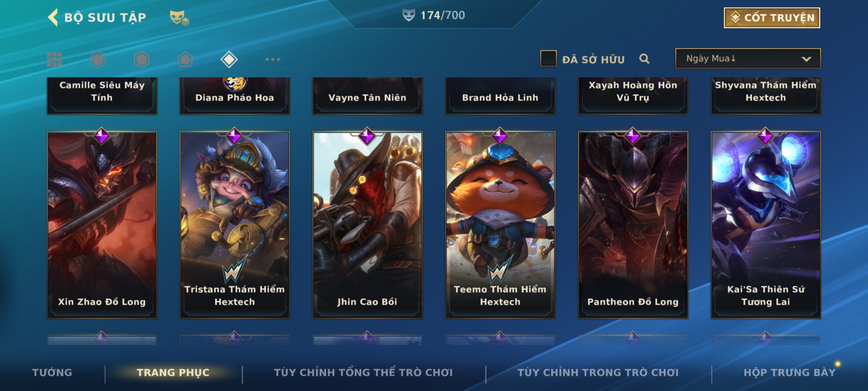Select the all-skins grid filter icon
The width and height of the screenshot is (868, 391).
tap(54, 59)
